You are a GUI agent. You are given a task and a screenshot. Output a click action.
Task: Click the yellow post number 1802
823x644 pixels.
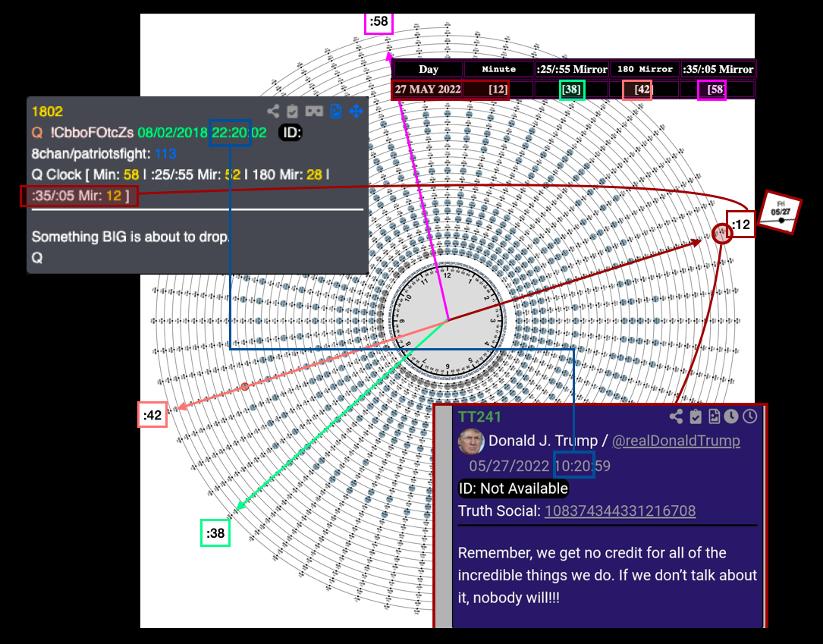coord(47,112)
